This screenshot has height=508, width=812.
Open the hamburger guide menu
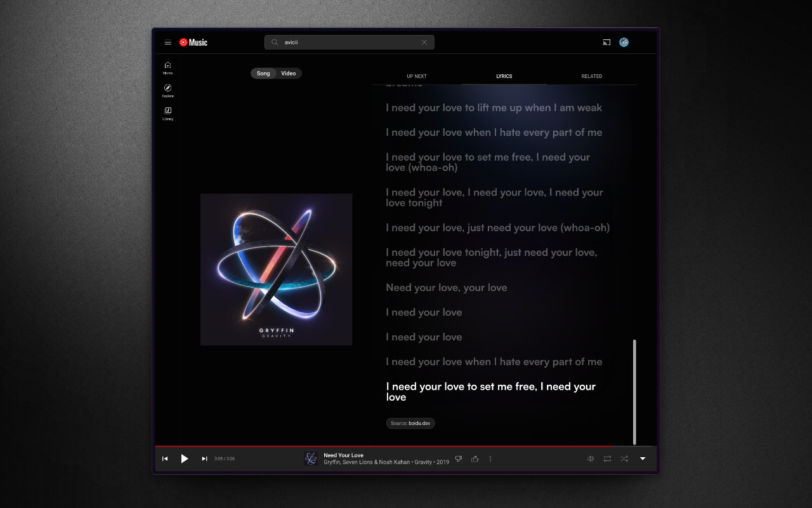coord(167,43)
